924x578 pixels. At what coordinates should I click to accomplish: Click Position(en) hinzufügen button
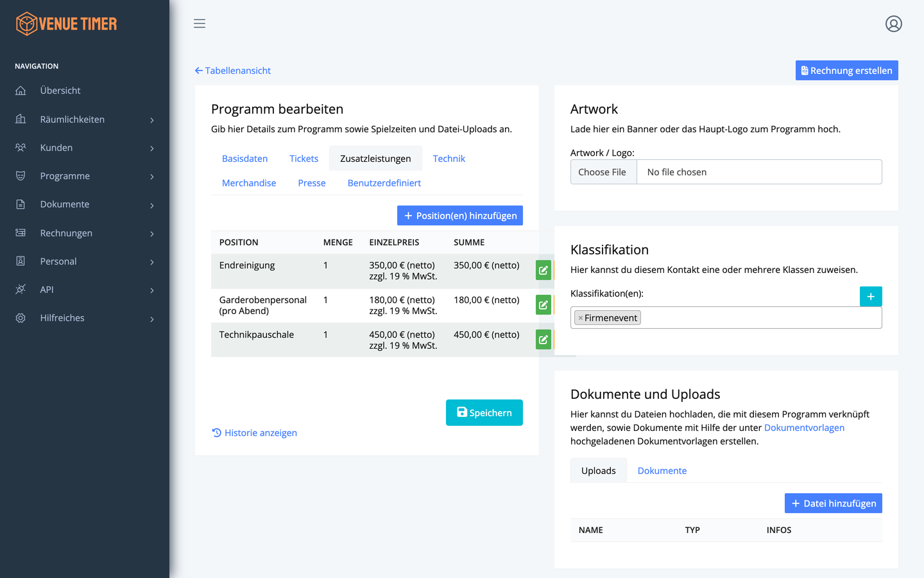pos(460,216)
